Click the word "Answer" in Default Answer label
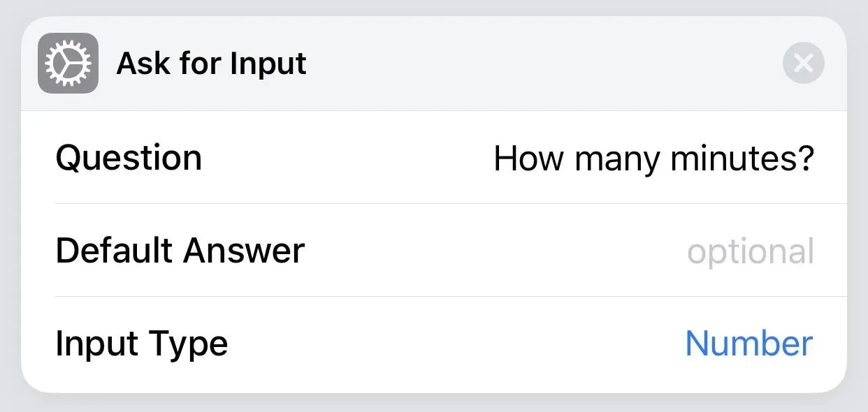This screenshot has height=412, width=868. click(x=244, y=251)
